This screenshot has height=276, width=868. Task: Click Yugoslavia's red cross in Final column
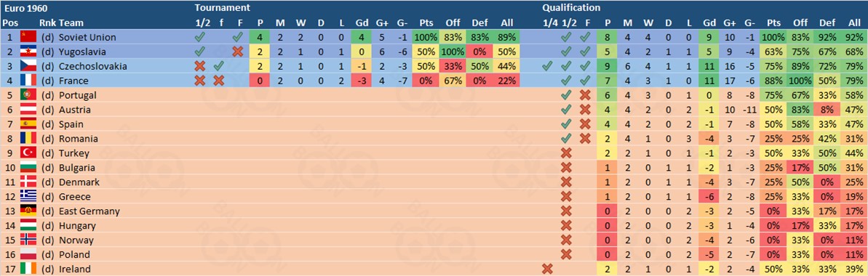(x=237, y=52)
